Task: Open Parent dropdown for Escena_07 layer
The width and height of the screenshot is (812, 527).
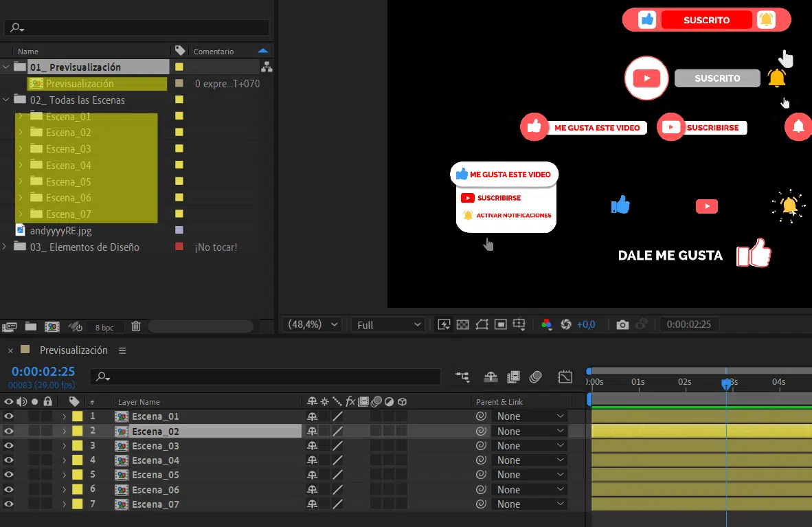Action: [x=530, y=504]
